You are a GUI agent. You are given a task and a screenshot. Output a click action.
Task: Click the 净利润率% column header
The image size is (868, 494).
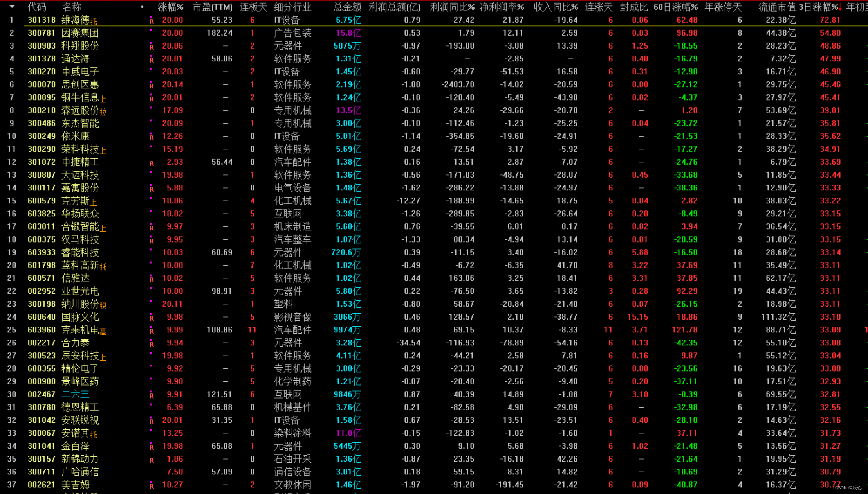[502, 7]
